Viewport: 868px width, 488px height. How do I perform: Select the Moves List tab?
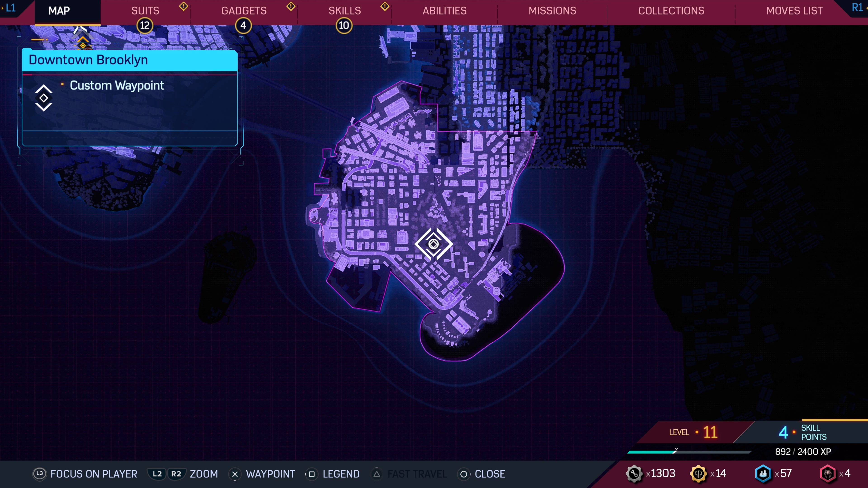coord(794,11)
